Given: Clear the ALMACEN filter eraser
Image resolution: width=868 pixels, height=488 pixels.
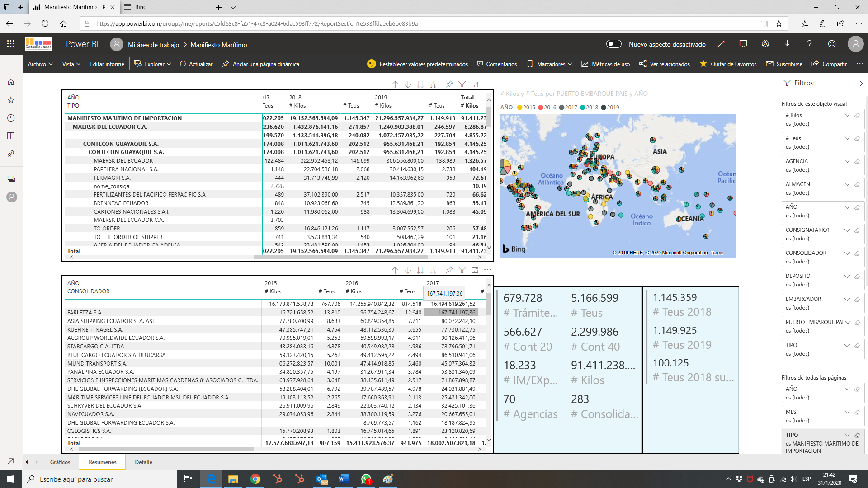Looking at the screenshot, I should pyautogui.click(x=857, y=184).
